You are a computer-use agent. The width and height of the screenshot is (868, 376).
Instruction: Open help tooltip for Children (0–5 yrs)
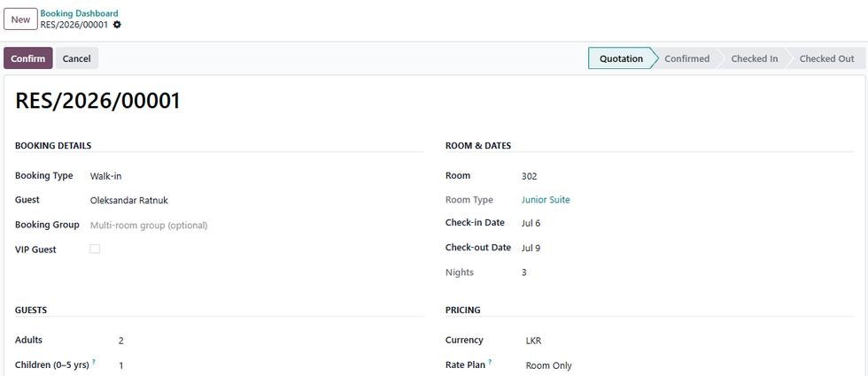pos(94,362)
